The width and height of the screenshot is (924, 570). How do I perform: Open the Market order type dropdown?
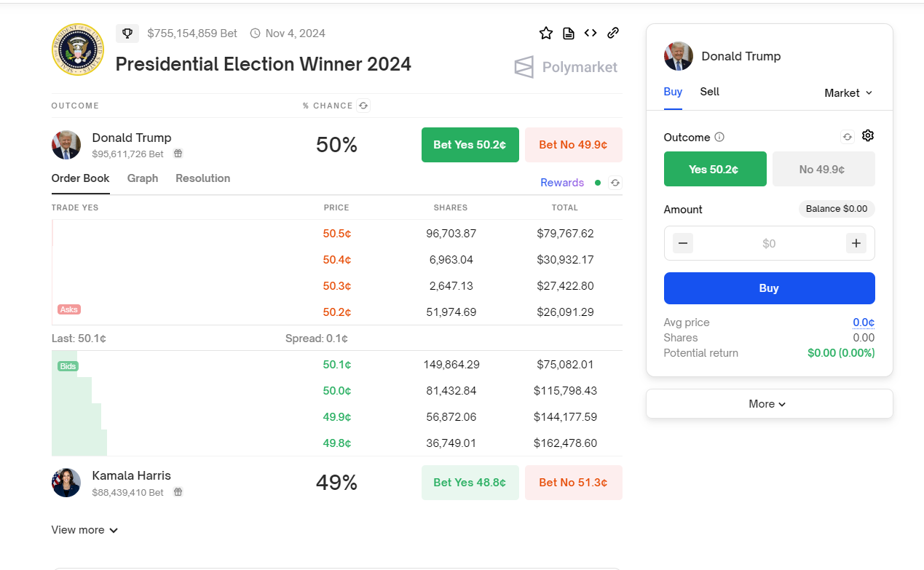click(x=848, y=93)
